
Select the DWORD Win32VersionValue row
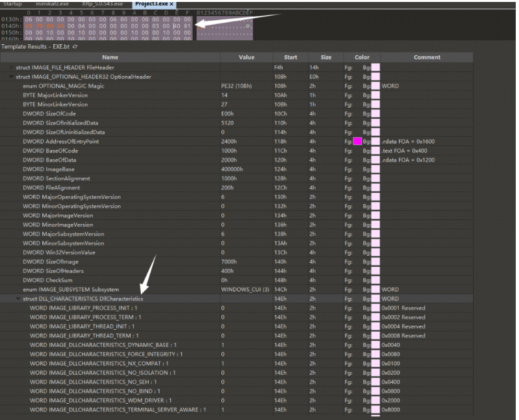click(x=236, y=253)
